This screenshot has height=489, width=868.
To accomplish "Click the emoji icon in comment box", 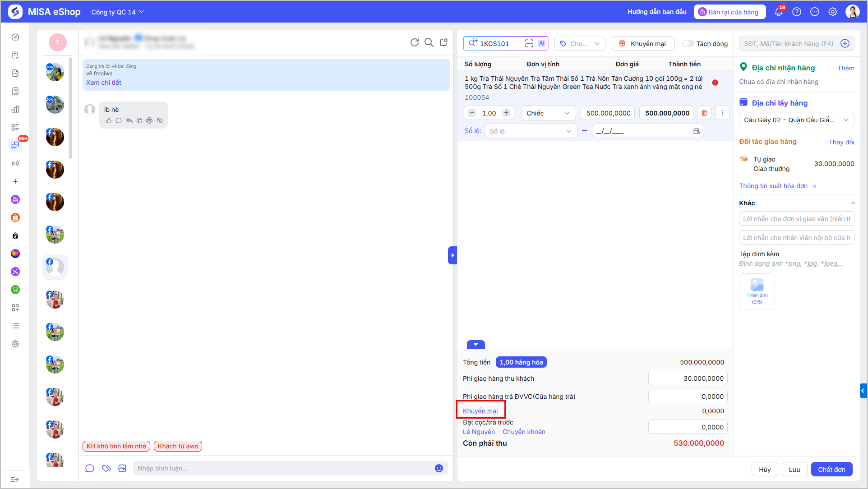I will 439,468.
